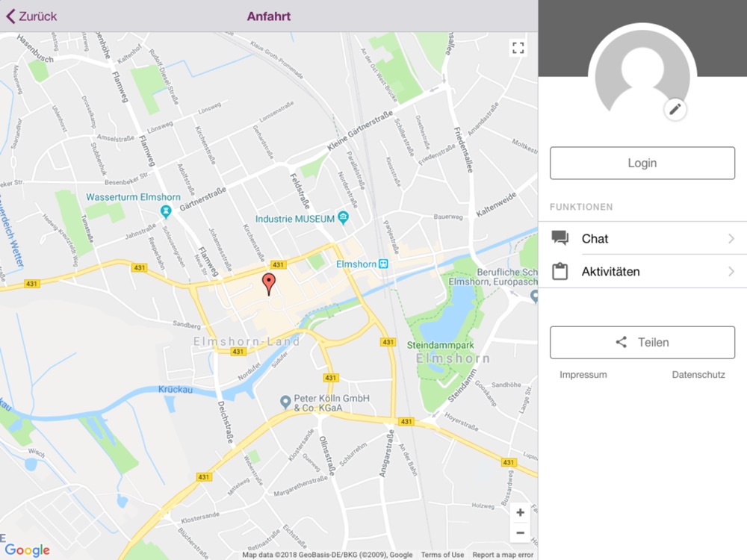Zoom out of the map
This screenshot has width=747, height=560.
(520, 533)
